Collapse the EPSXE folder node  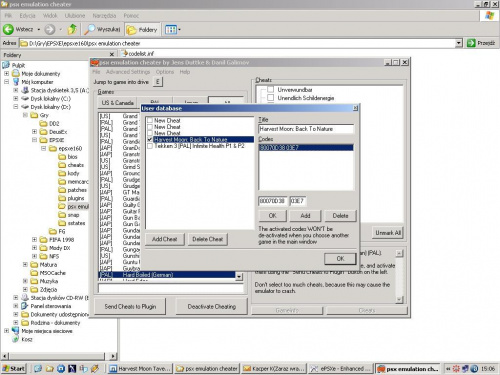34,140
